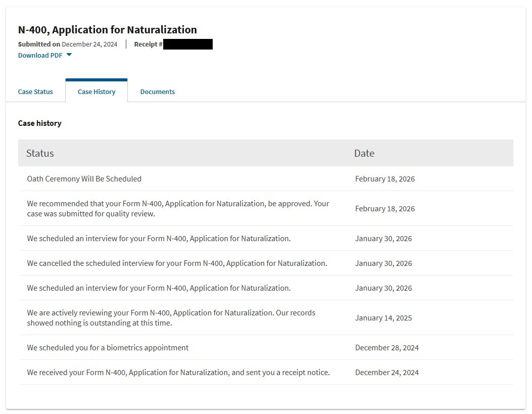Screen dimensions: 532x414
Task: Click the actively reviewing status entry
Action: (171, 318)
